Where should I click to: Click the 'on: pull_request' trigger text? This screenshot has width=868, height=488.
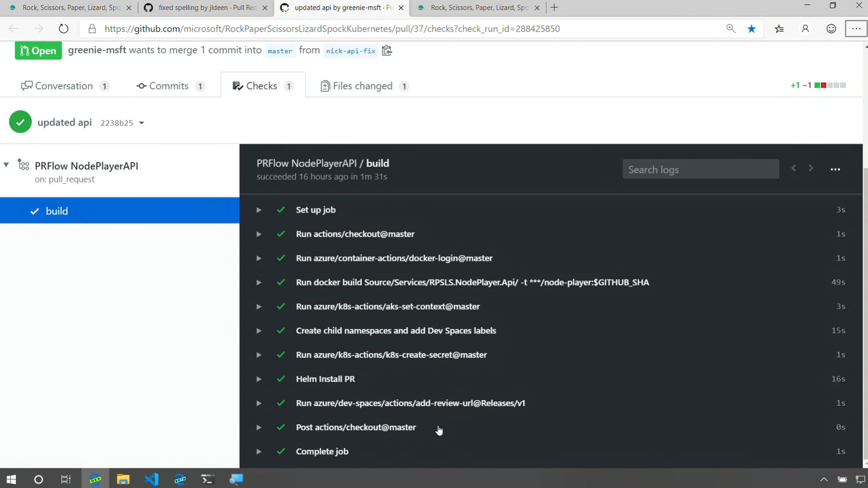(x=65, y=179)
